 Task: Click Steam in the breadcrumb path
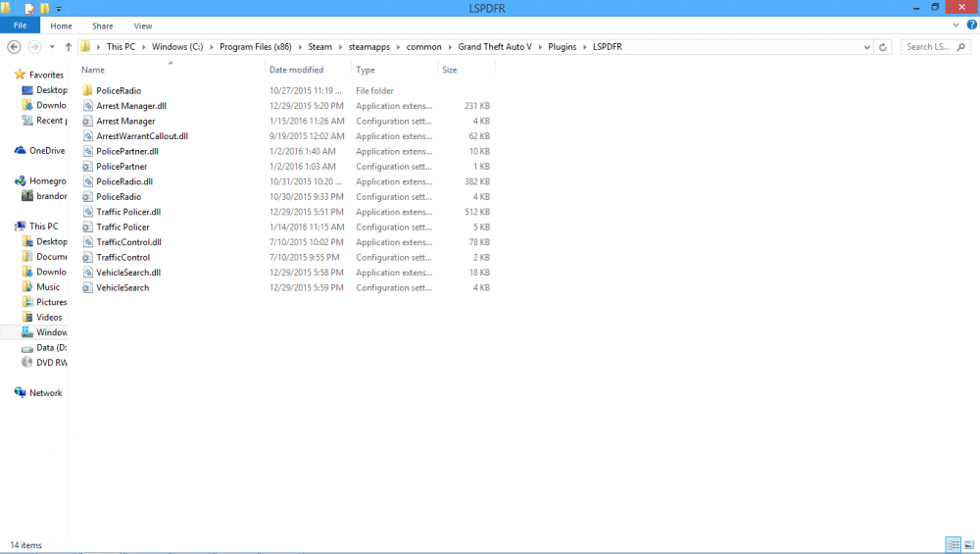[320, 47]
